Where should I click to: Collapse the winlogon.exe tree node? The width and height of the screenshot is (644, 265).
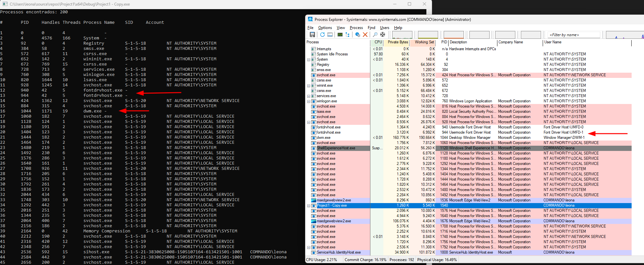(x=308, y=101)
